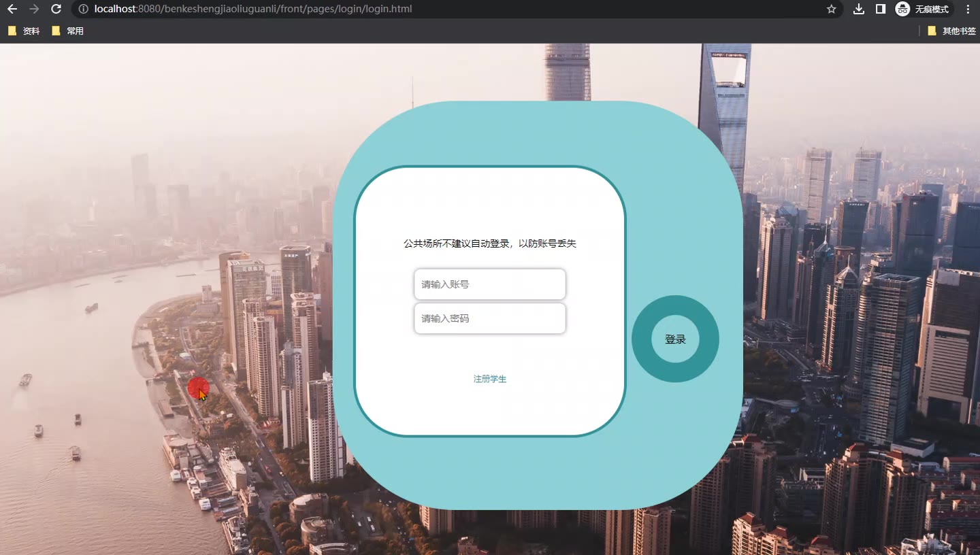Open the 其他书签 bookmarks folder
The height and width of the screenshot is (555, 980).
point(951,31)
